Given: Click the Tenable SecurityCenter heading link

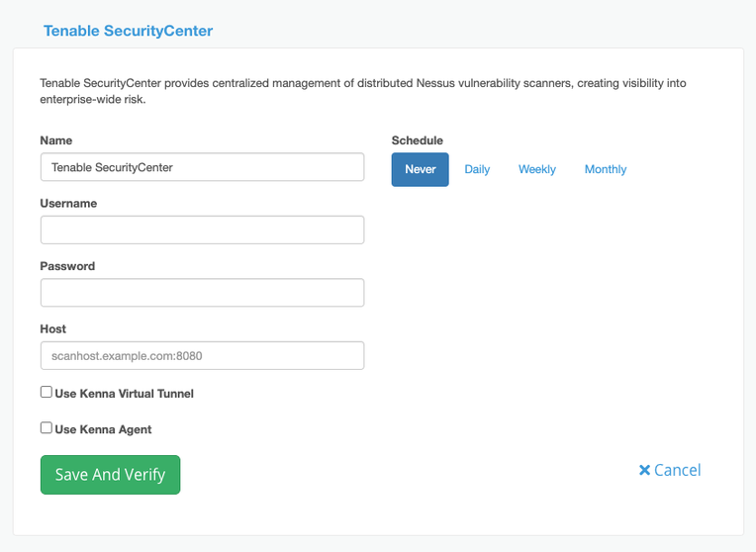Looking at the screenshot, I should point(128,31).
